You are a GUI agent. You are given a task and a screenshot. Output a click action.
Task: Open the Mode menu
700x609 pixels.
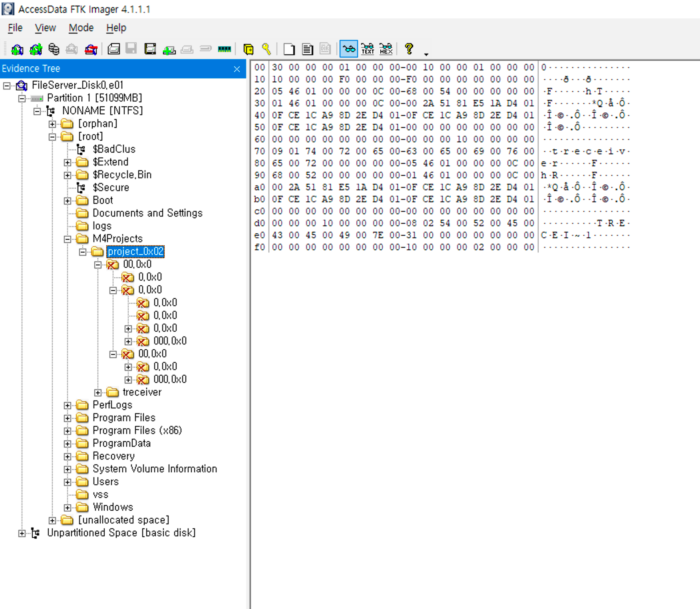81,28
